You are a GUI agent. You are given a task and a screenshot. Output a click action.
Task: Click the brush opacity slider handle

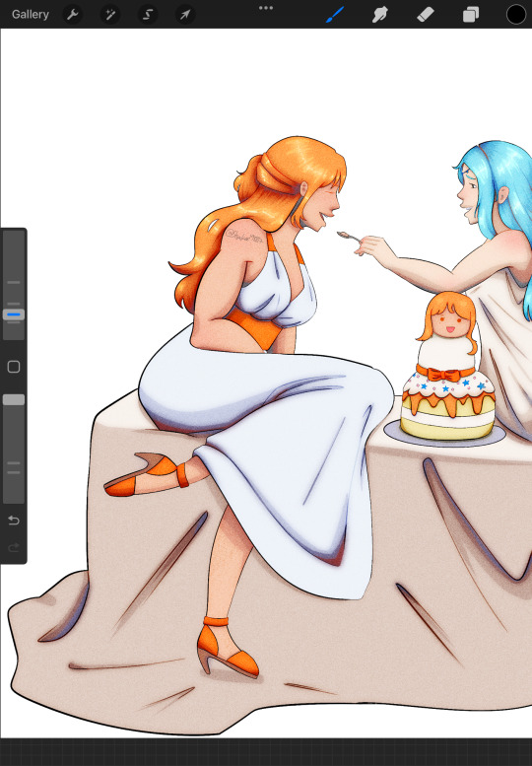click(14, 400)
